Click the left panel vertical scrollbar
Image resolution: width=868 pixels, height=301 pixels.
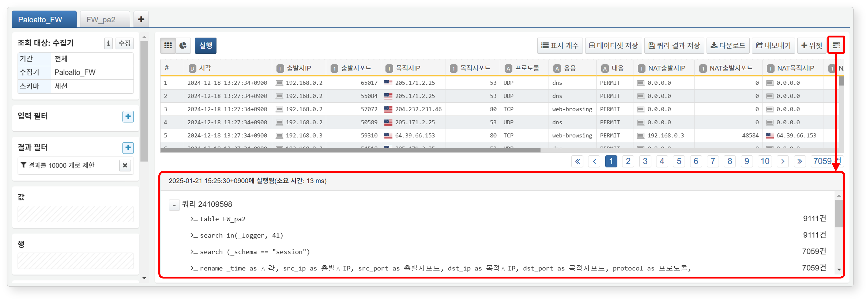[144, 101]
